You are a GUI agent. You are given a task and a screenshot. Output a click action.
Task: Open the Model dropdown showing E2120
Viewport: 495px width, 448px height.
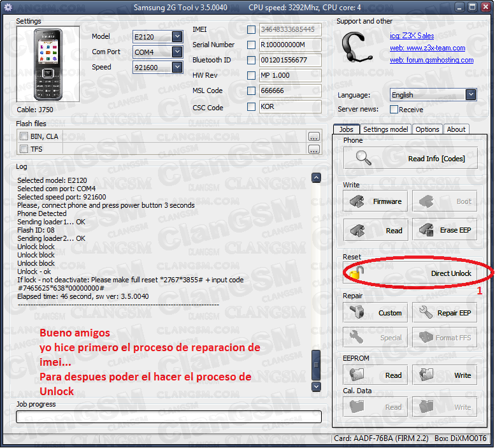point(177,36)
